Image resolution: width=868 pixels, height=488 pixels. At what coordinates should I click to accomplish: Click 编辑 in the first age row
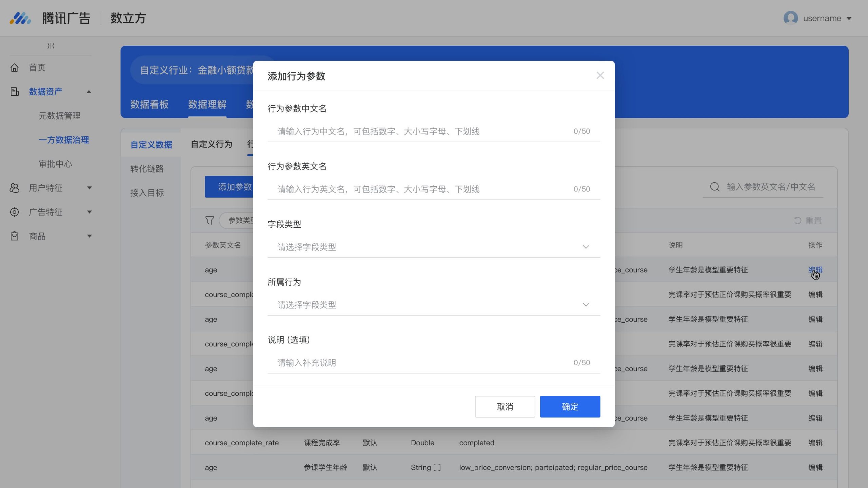pyautogui.click(x=815, y=270)
